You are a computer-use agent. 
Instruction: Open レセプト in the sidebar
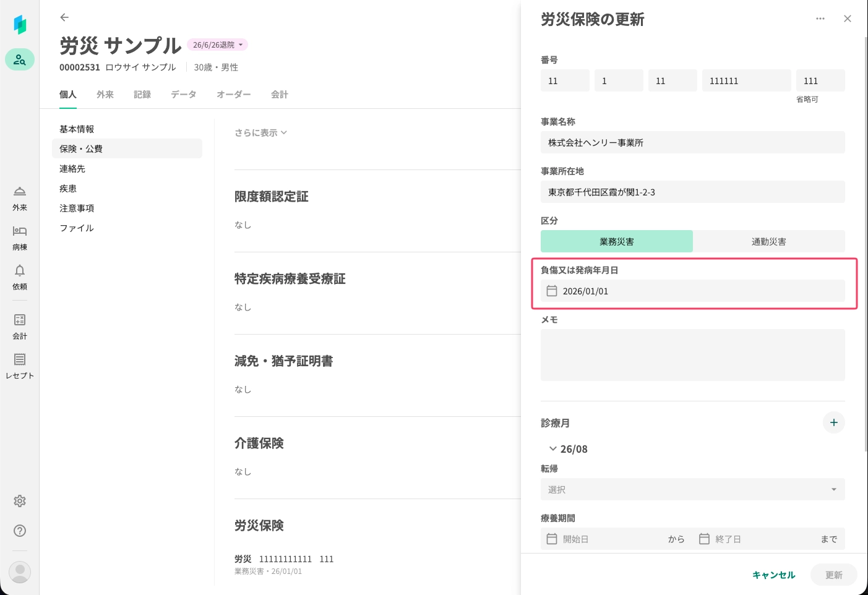point(20,367)
